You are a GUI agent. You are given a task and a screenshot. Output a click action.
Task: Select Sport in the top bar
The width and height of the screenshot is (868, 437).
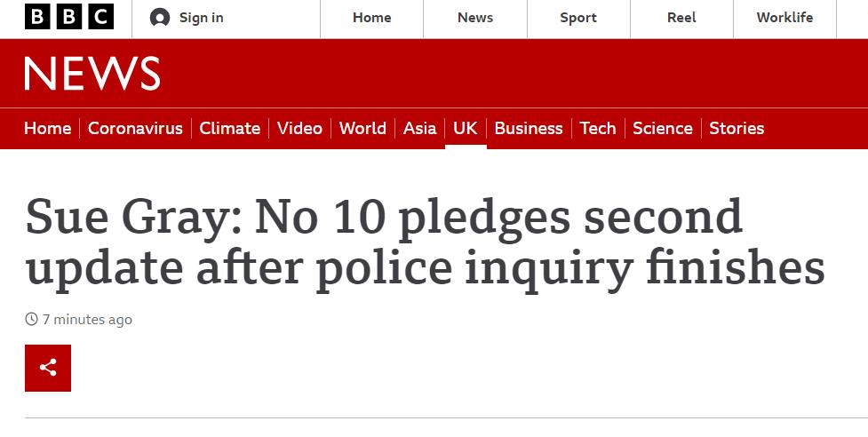(578, 18)
